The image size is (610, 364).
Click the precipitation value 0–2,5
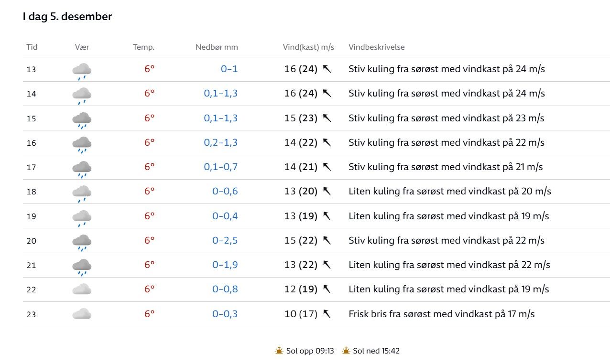click(x=225, y=240)
